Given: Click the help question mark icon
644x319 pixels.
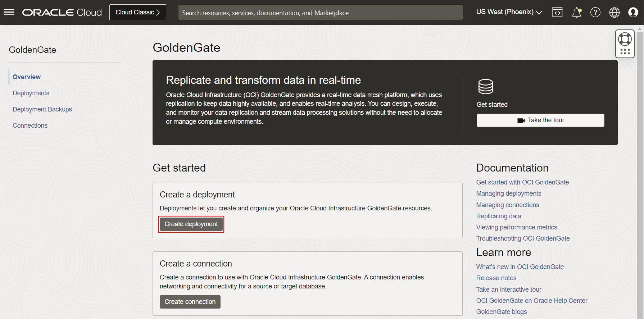Looking at the screenshot, I should coord(595,13).
